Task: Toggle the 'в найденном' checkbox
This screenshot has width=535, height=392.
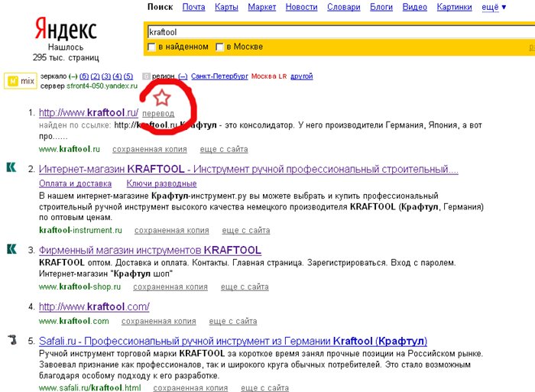Action: click(x=151, y=47)
